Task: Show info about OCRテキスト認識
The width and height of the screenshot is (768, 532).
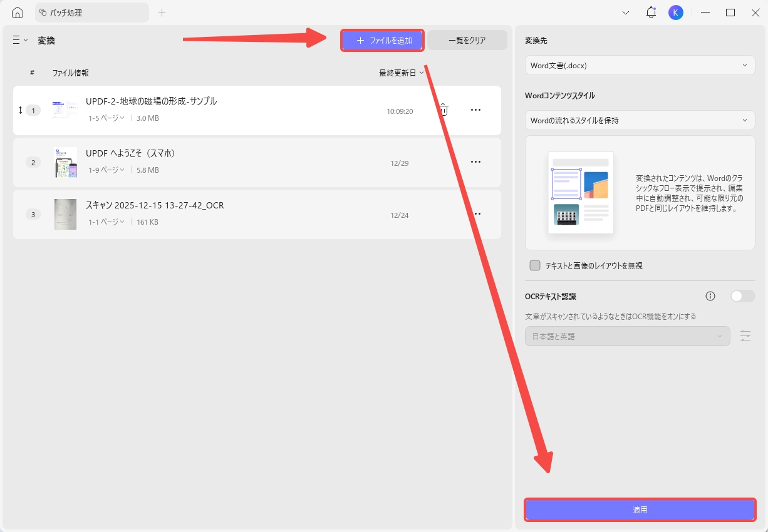Action: (x=710, y=296)
